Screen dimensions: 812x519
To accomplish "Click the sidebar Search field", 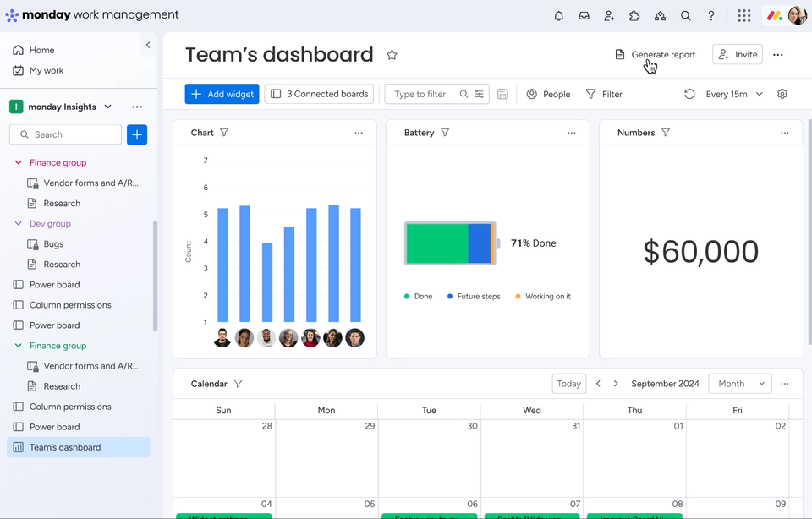I will 65,134.
